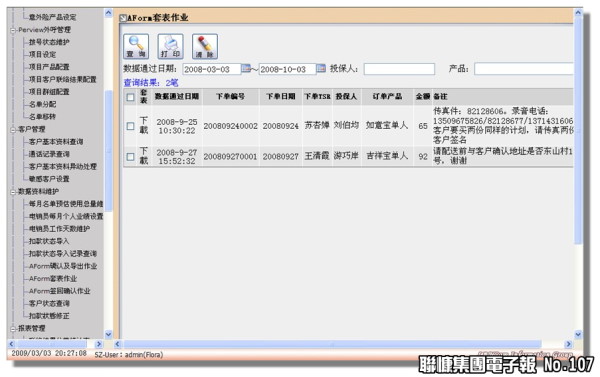Viewport: 600px width, 377px height.
Task: Open 电销员工作天数维护 in the tree
Action: pyautogui.click(x=59, y=228)
